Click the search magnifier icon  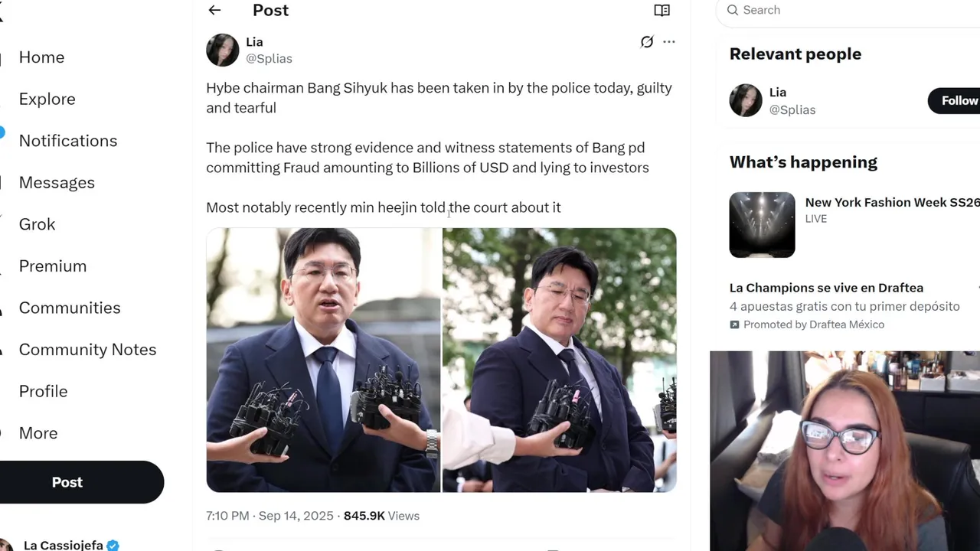tap(733, 10)
